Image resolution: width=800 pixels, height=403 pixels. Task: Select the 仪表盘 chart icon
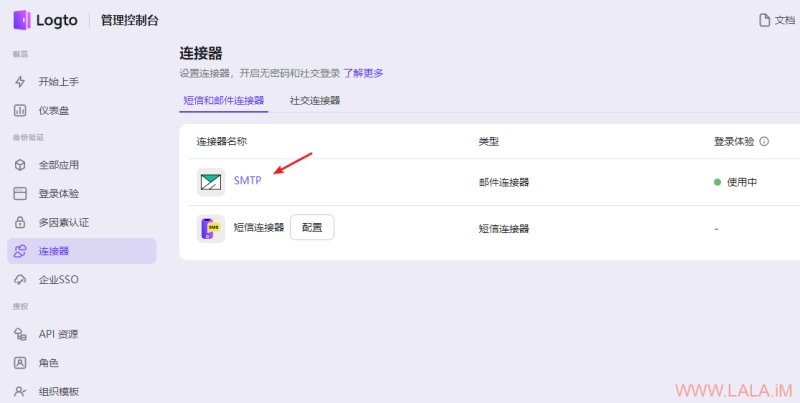click(x=20, y=110)
